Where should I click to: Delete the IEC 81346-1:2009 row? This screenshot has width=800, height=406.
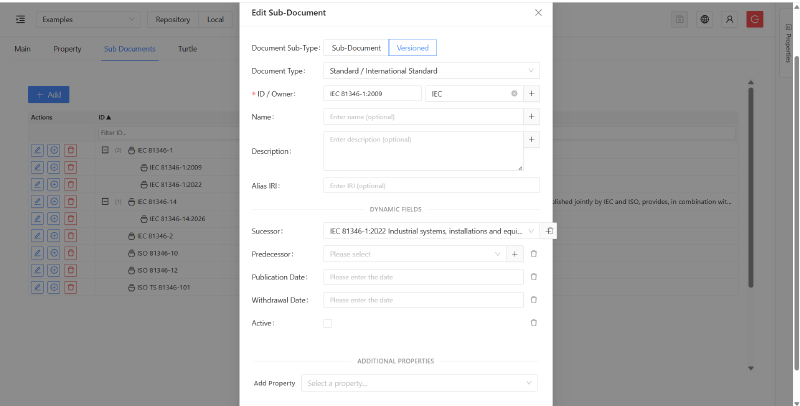[x=70, y=167]
